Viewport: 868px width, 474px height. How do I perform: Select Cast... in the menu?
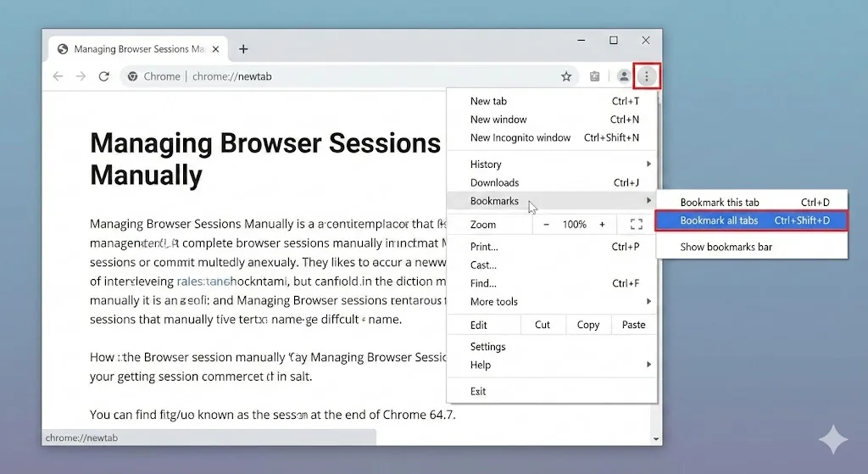pyautogui.click(x=552, y=265)
